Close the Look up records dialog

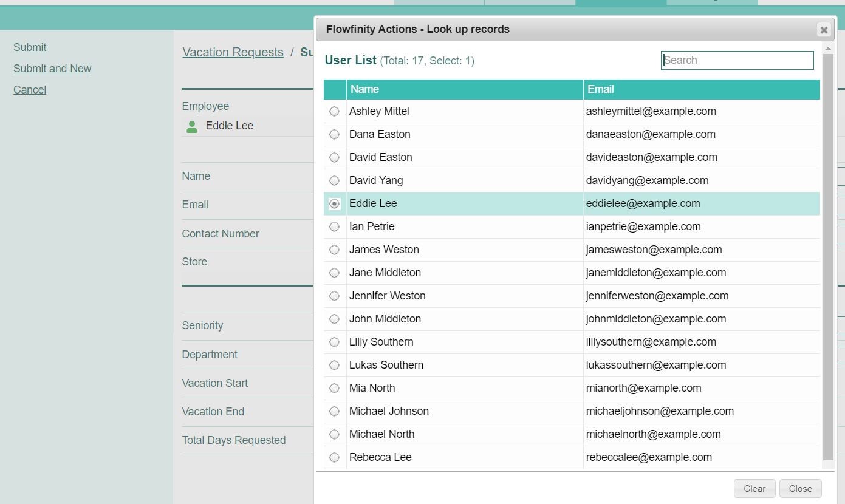(x=824, y=30)
